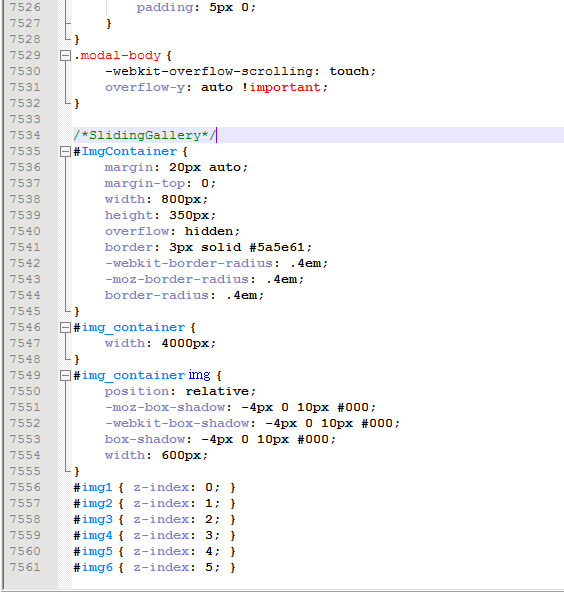
Task: Click the -webkit-border-radius property
Action: pyautogui.click(x=189, y=263)
